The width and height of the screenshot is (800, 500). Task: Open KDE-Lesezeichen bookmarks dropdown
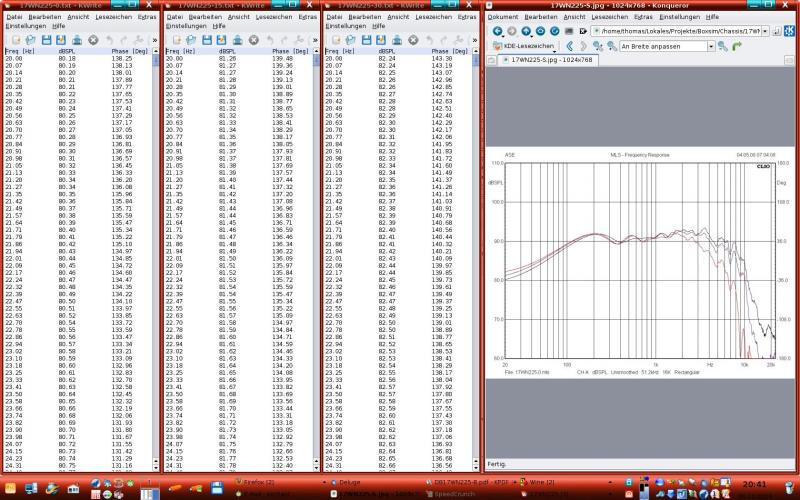524,46
